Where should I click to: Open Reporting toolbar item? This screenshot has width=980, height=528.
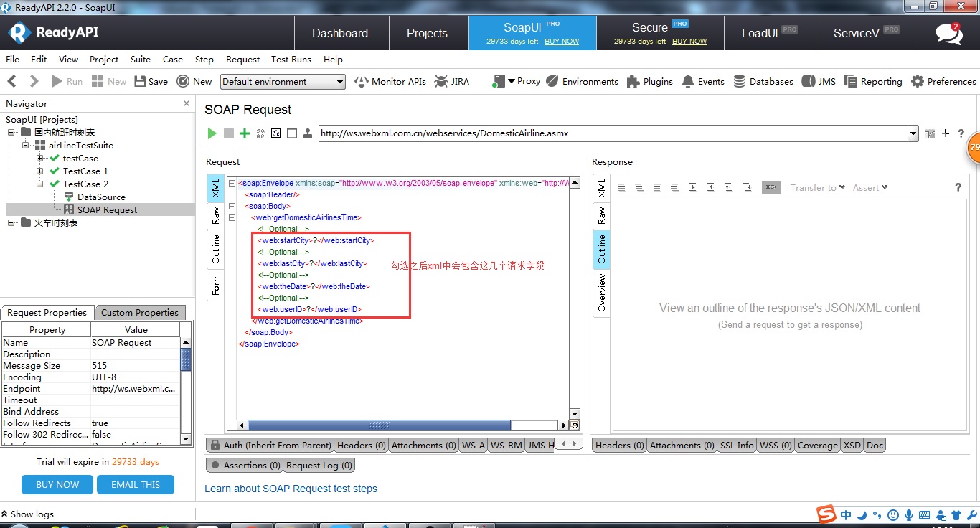[873, 81]
